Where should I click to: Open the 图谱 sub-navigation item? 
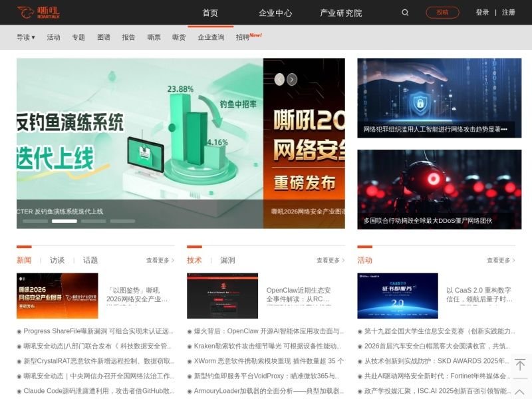pos(104,37)
